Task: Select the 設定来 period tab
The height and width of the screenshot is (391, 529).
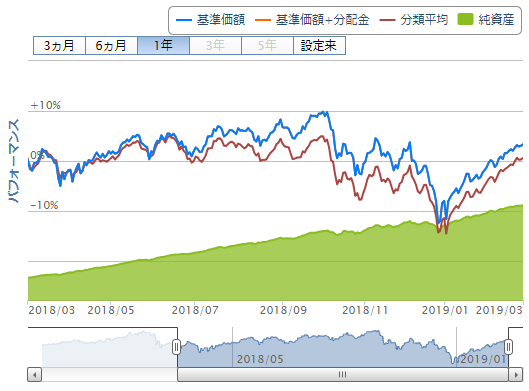Action: pos(319,46)
